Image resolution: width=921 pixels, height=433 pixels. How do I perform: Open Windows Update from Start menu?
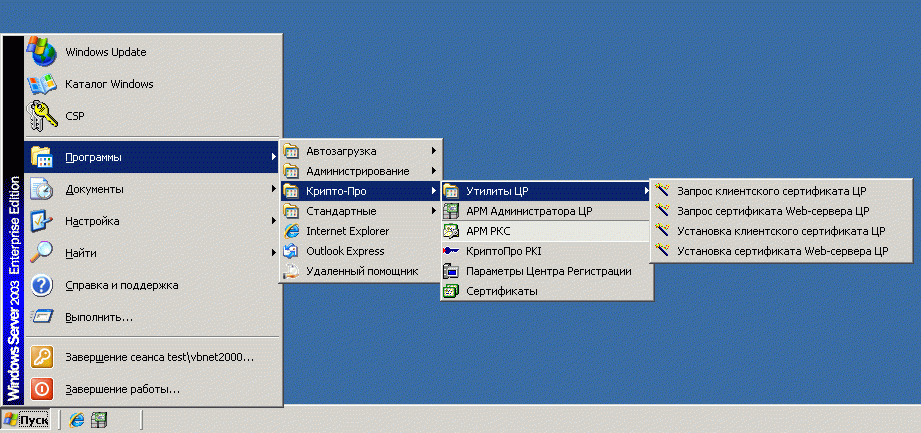click(153, 52)
